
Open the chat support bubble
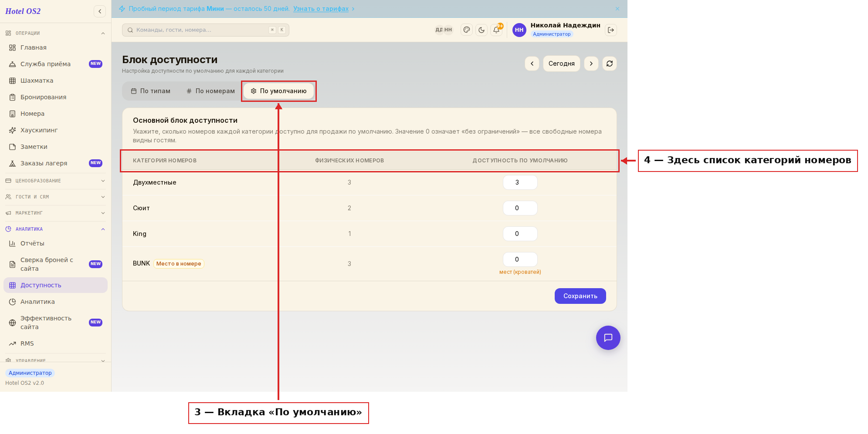608,338
